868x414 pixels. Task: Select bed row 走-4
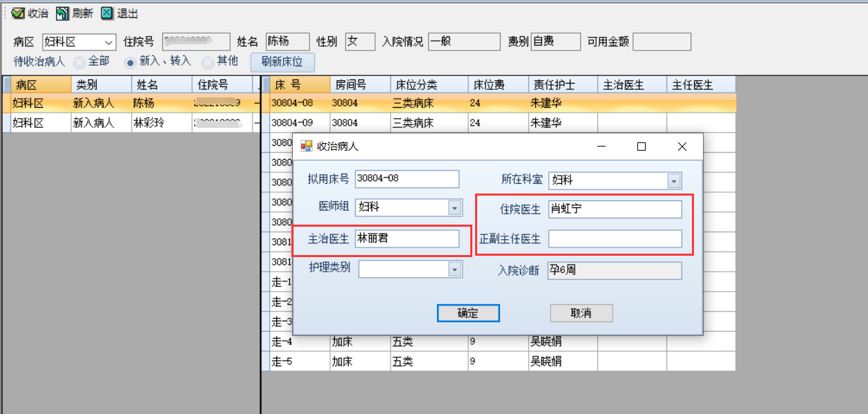(499, 341)
